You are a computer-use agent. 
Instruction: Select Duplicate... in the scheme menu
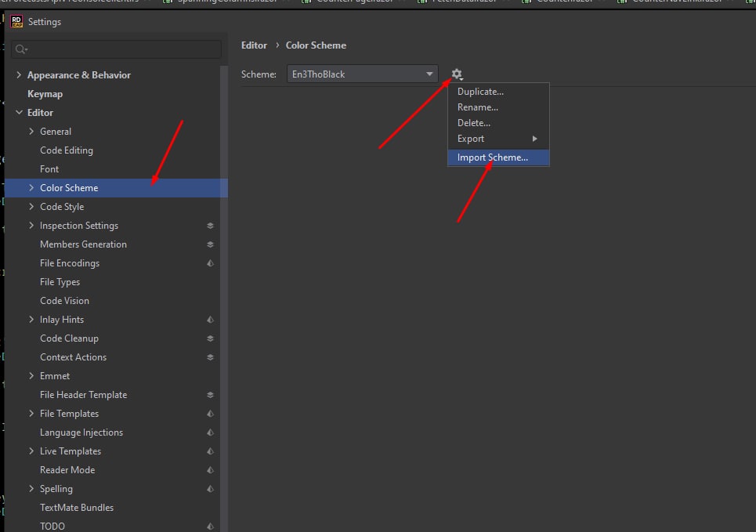pyautogui.click(x=480, y=92)
